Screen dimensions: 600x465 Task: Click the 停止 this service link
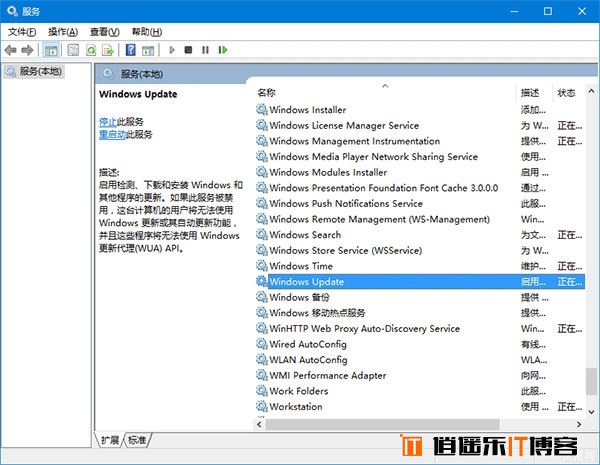108,122
